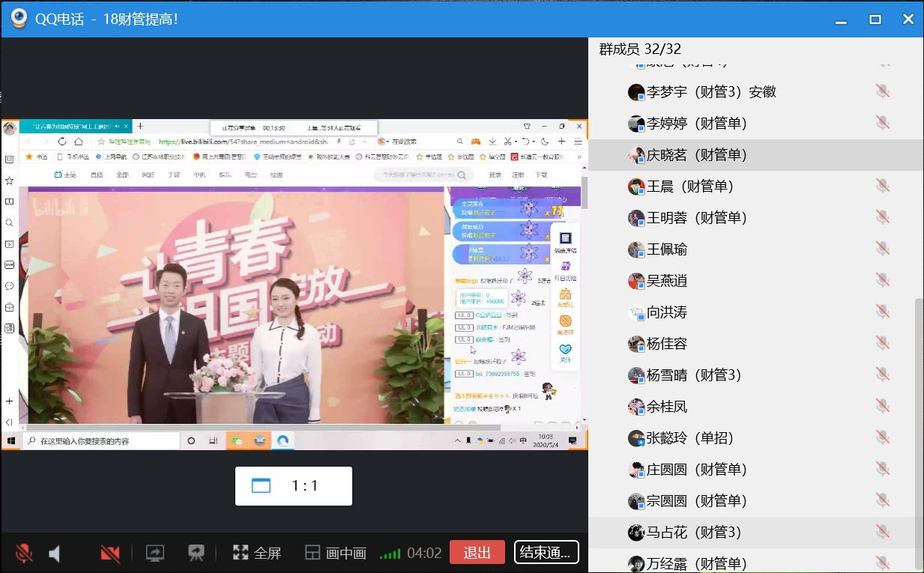924x573 pixels.
Task: Select member 庆晓茗 in the list
Action: click(697, 155)
